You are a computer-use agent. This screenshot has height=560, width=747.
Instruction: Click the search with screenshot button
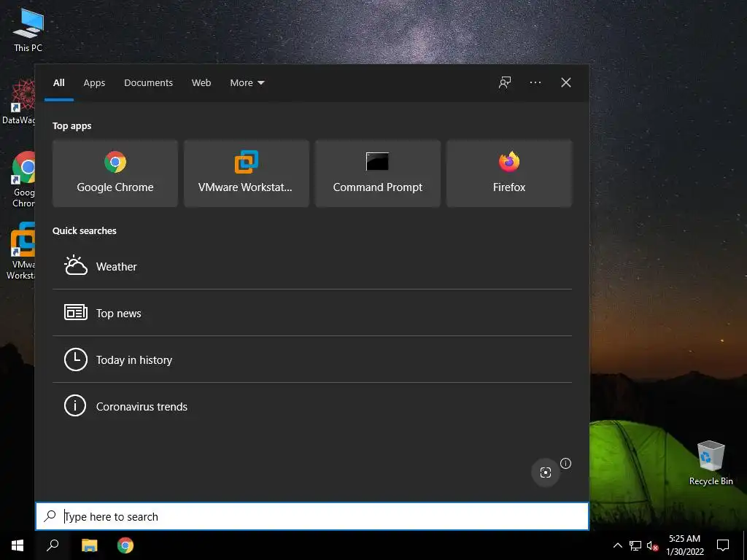tap(546, 472)
